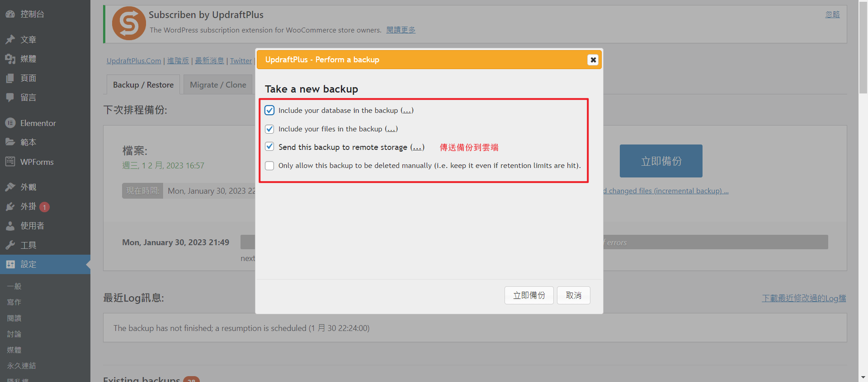Open 寫作 settings submenu item
Image resolution: width=868 pixels, height=382 pixels.
(x=14, y=302)
